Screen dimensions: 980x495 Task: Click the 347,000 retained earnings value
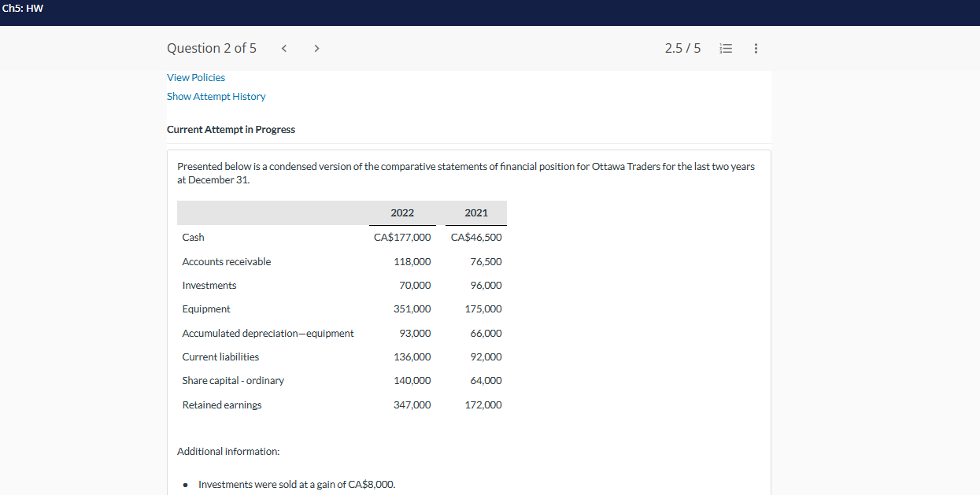point(412,404)
